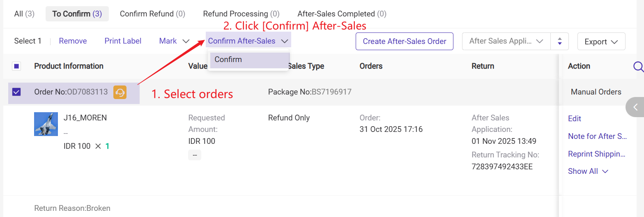Open the After Sales Application sort dropdown
The height and width of the screenshot is (217, 644).
click(x=506, y=42)
